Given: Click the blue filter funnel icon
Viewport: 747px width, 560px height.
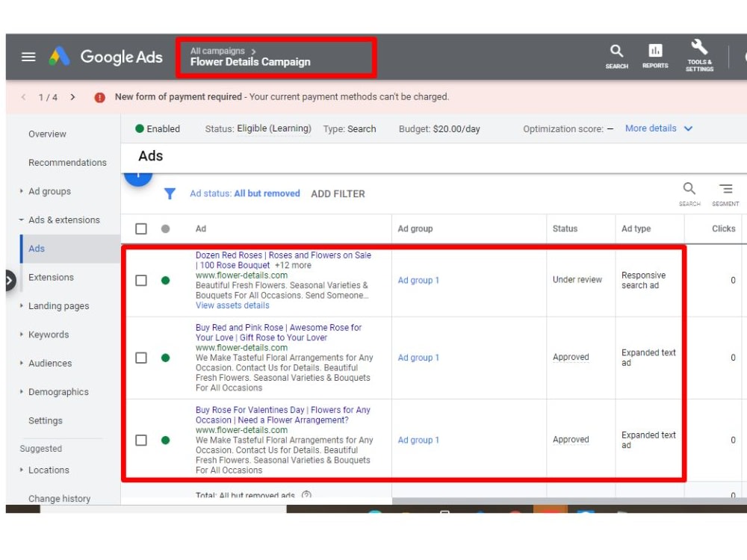Looking at the screenshot, I should tap(170, 193).
